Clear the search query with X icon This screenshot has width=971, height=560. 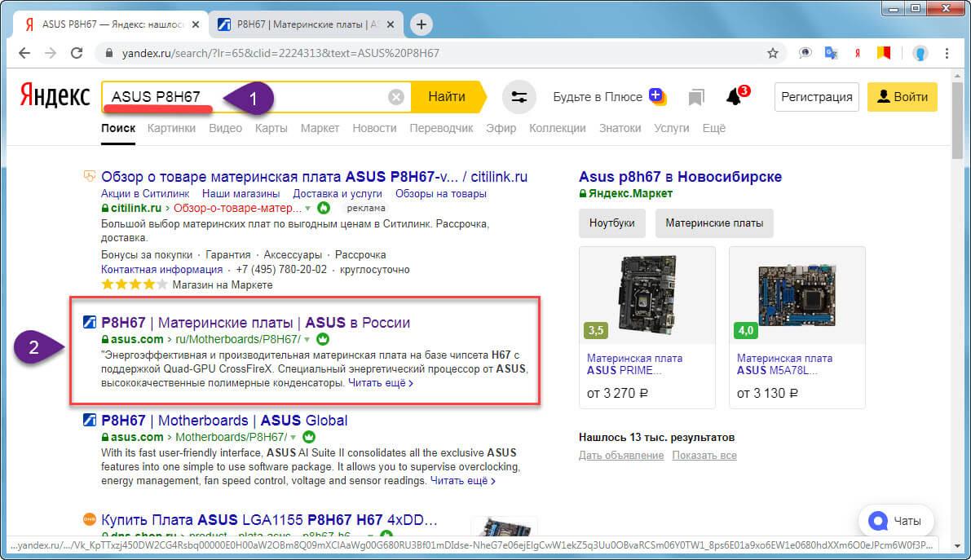395,97
